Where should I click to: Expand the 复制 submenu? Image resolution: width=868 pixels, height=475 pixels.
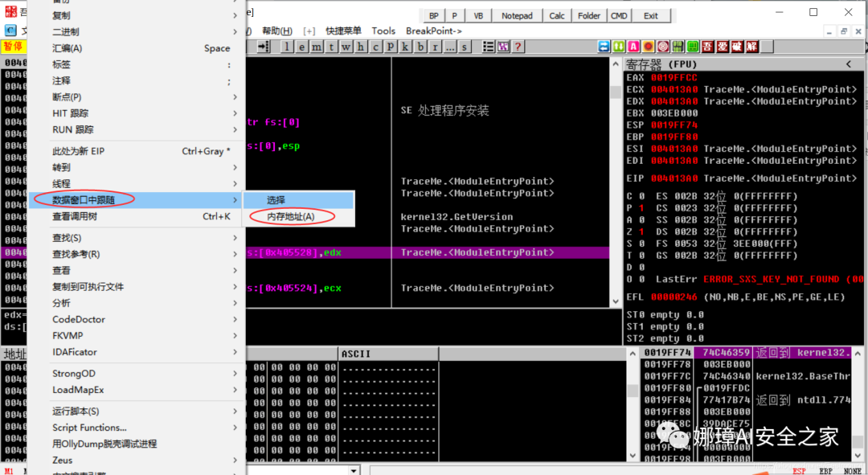235,15
